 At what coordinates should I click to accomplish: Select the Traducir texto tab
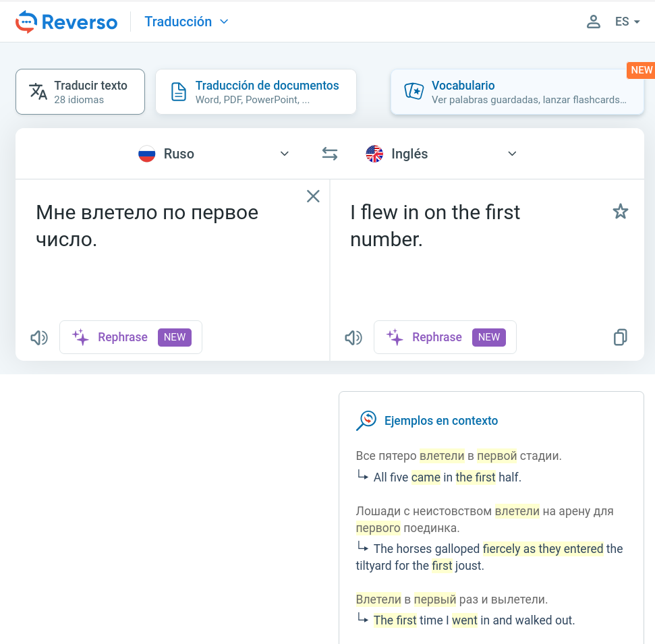(x=80, y=92)
